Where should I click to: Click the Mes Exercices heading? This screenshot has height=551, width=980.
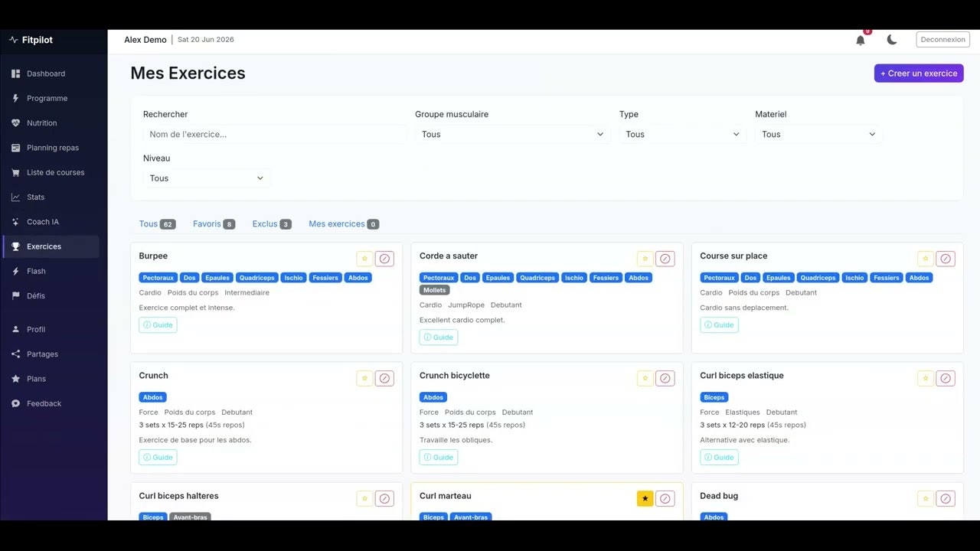[x=188, y=73]
